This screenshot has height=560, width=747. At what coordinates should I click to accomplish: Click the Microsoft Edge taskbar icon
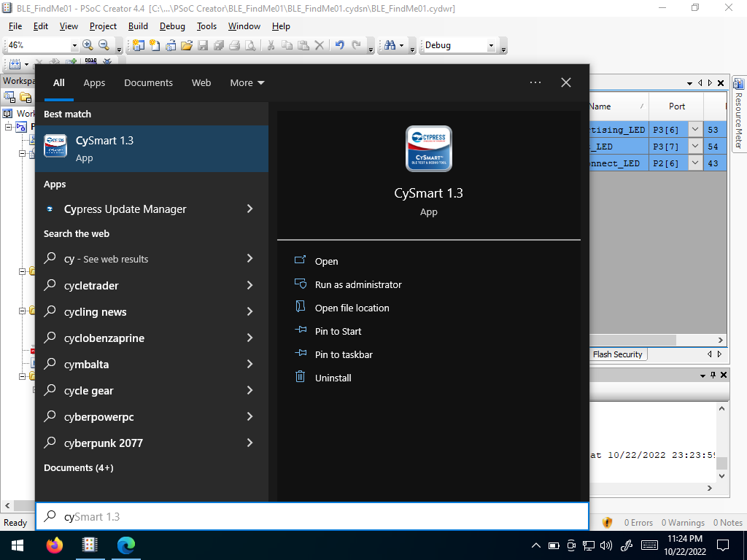[x=126, y=545]
